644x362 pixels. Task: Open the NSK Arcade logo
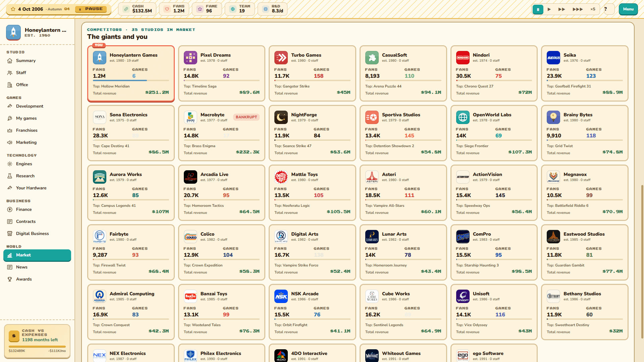(x=281, y=296)
